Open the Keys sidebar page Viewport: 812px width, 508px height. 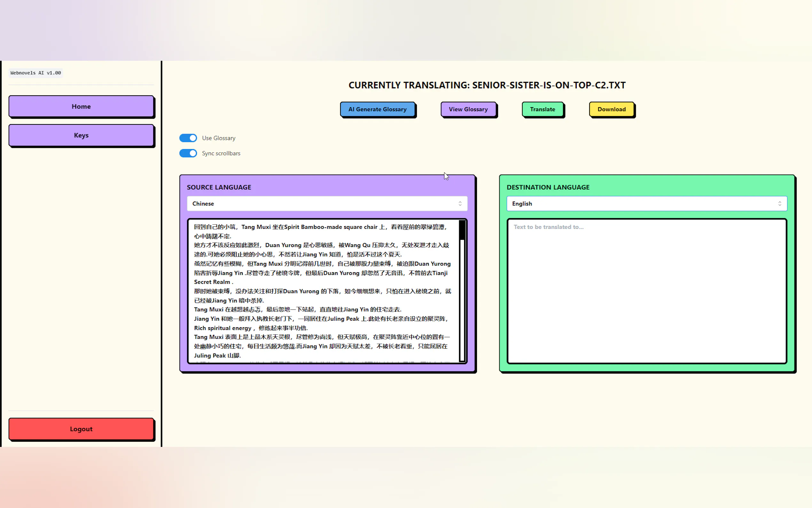pyautogui.click(x=81, y=135)
